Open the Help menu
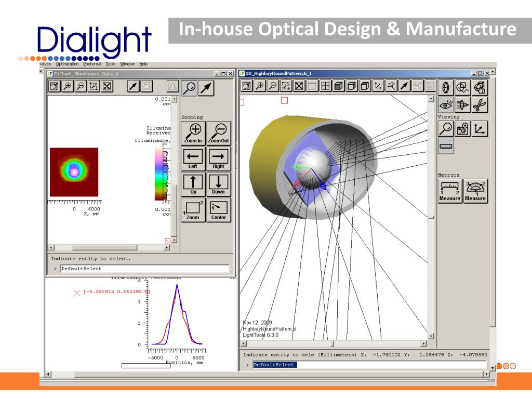This screenshot has height=399, width=532. point(143,64)
